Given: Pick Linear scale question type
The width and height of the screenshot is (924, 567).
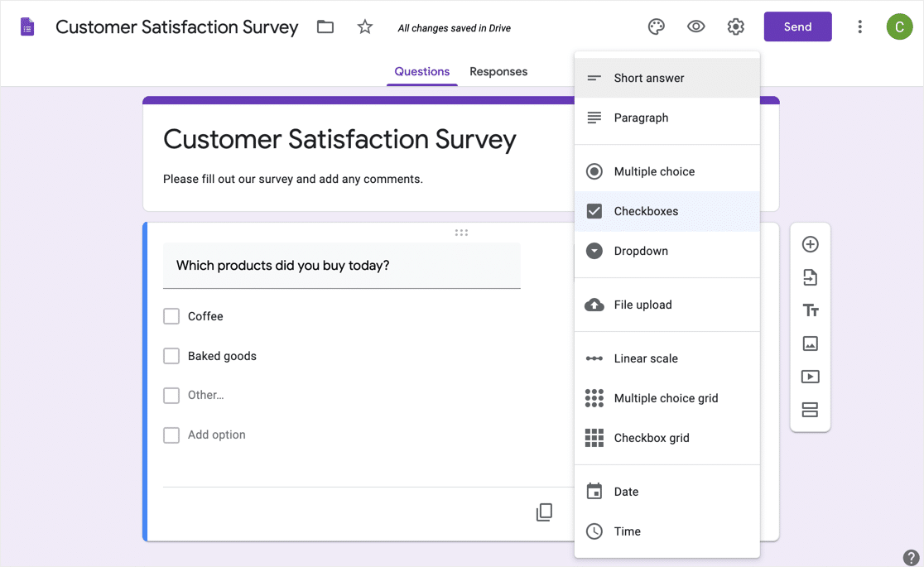Looking at the screenshot, I should [x=645, y=358].
